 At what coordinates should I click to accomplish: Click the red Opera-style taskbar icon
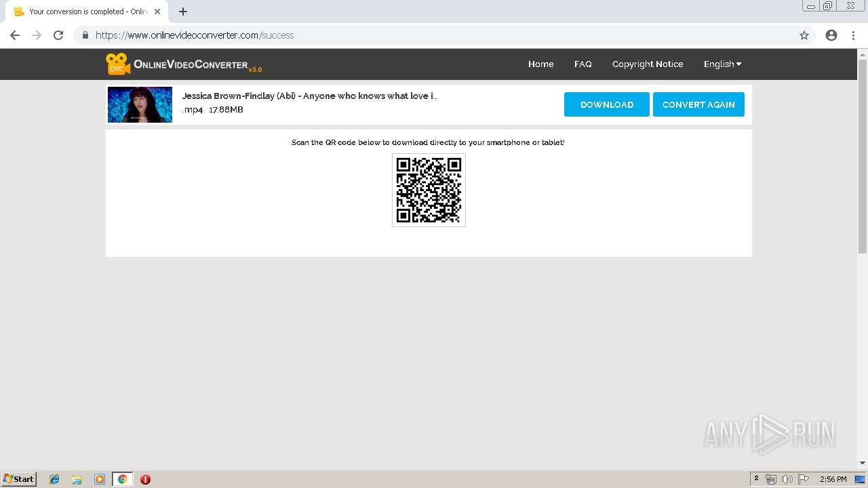pos(145,479)
